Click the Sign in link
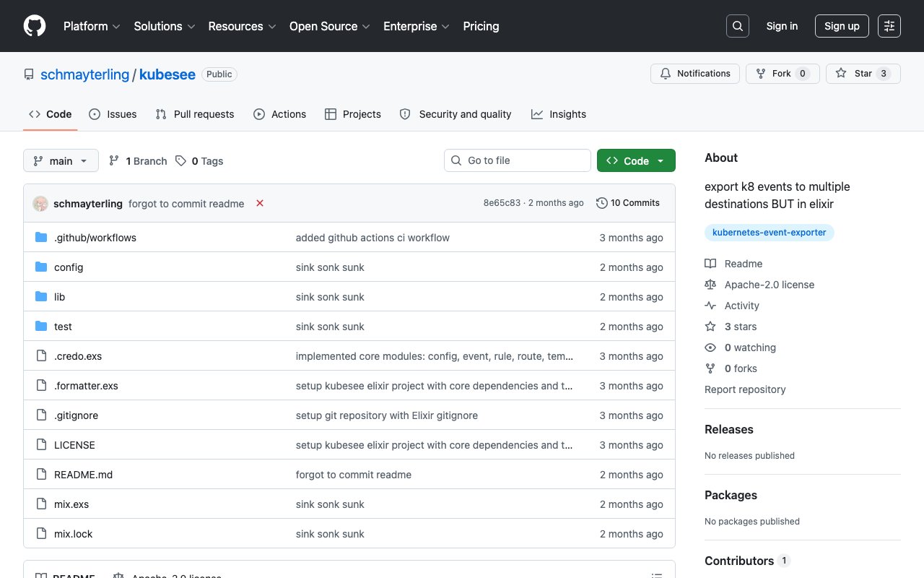Screen dimensions: 924x578 (x=782, y=26)
